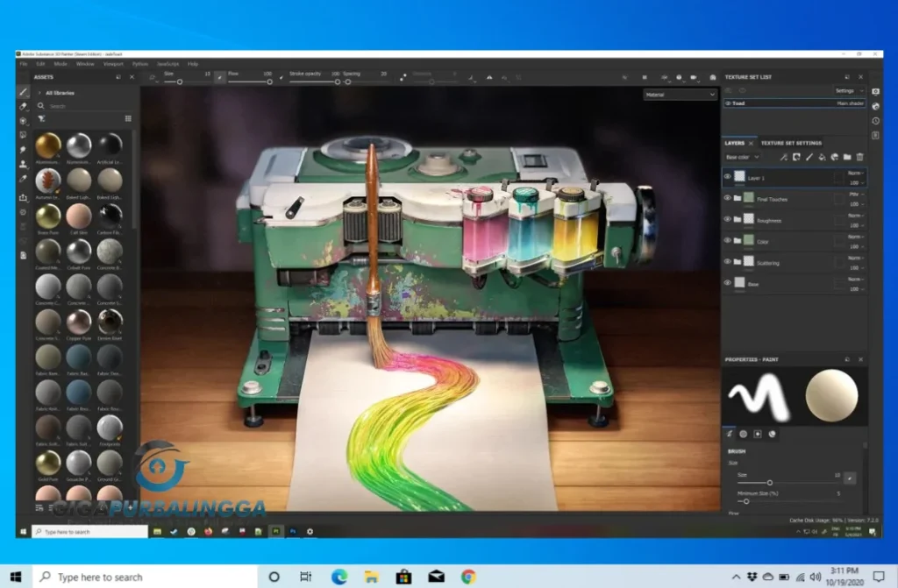
Task: Switch assets to grid view icon
Action: tap(128, 118)
